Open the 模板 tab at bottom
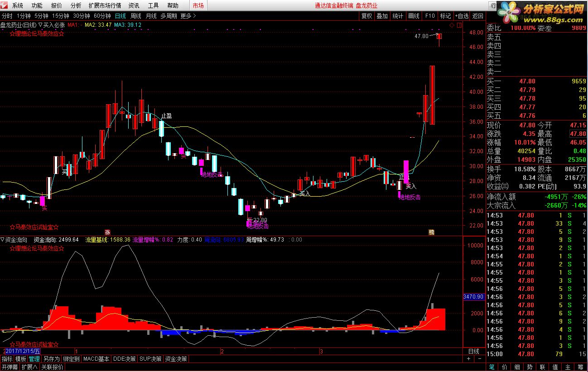The height and width of the screenshot is (372, 588). pos(21,358)
